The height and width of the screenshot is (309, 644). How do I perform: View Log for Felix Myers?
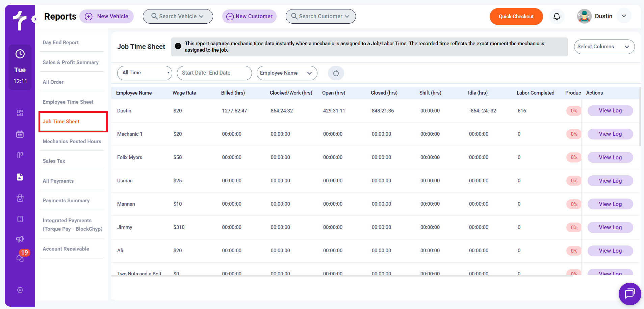[610, 157]
